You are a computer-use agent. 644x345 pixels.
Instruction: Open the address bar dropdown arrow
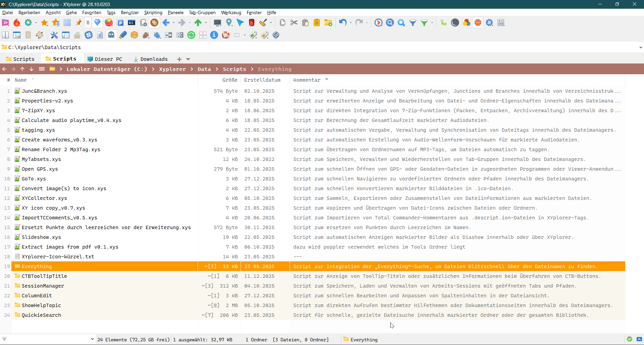[x=641, y=47]
